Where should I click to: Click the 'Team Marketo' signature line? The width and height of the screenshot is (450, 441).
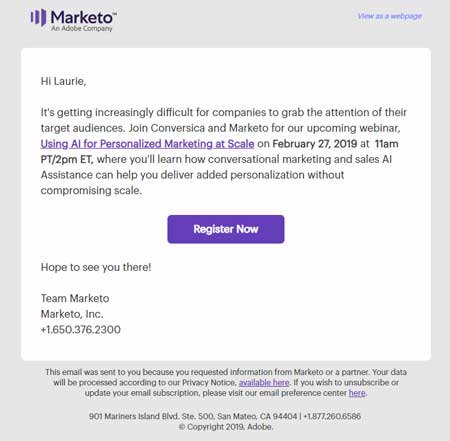click(x=75, y=298)
